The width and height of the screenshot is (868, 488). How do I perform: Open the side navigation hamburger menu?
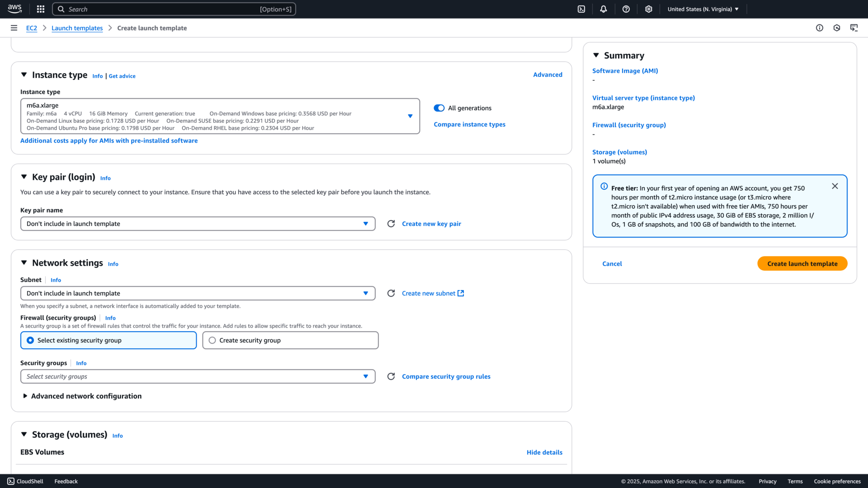[x=14, y=28]
